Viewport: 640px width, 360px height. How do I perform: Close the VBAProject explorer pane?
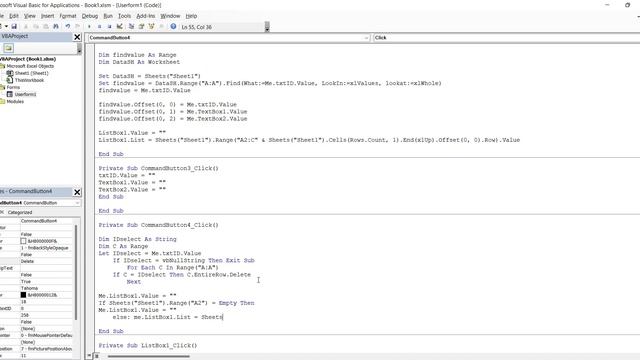click(77, 37)
